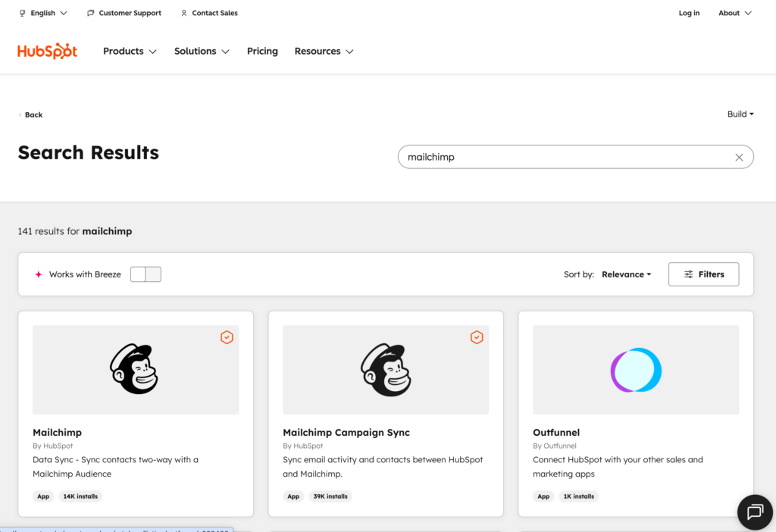Viewport: 776px width, 532px height.
Task: Click the Breeze sparkle icon
Action: pos(39,274)
